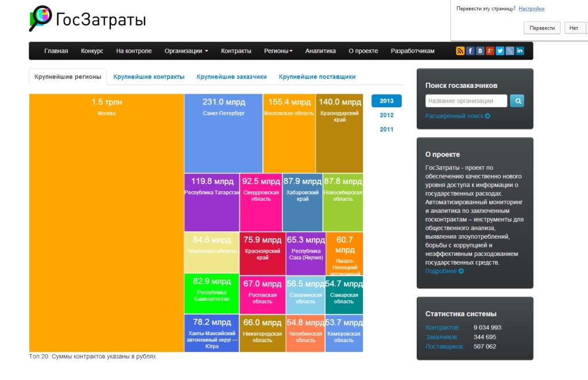Image resolution: width=588 pixels, height=380 pixels.
Task: Switch the treemap to year 2012
Action: (x=386, y=115)
